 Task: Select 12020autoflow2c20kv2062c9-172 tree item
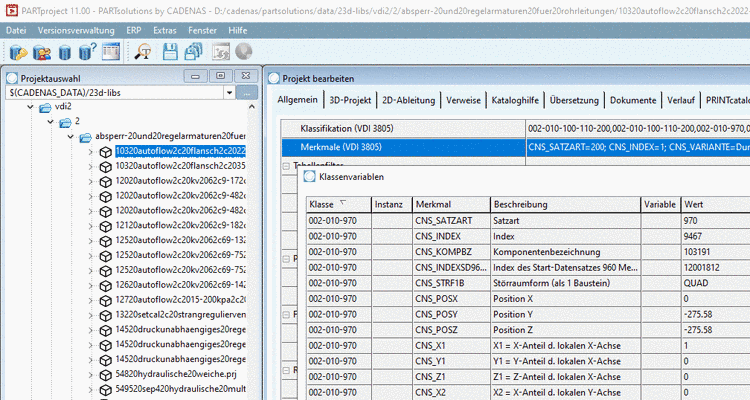(180, 181)
